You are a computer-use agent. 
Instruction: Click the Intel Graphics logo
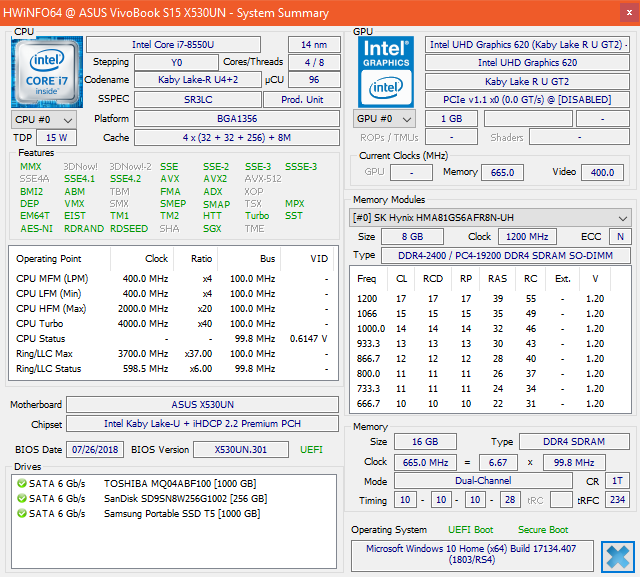tap(385, 71)
